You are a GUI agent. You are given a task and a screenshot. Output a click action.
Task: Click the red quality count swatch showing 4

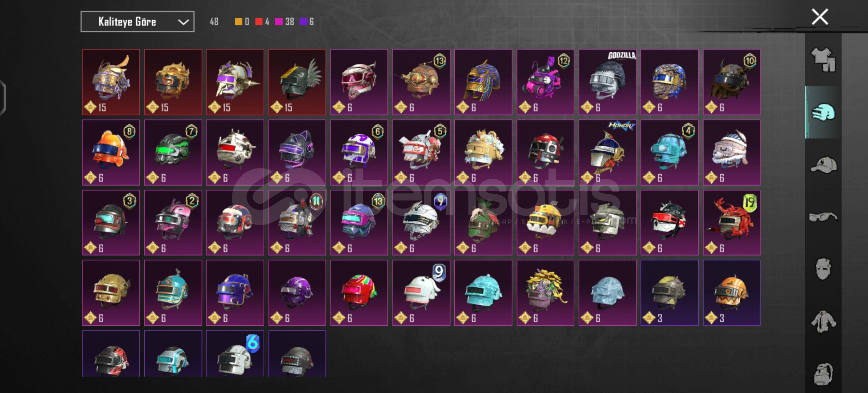(x=259, y=22)
